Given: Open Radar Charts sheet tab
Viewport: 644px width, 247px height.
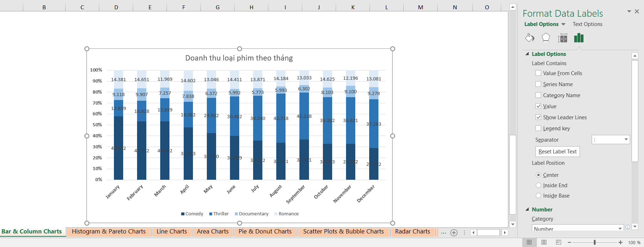Looking at the screenshot, I should [x=412, y=231].
